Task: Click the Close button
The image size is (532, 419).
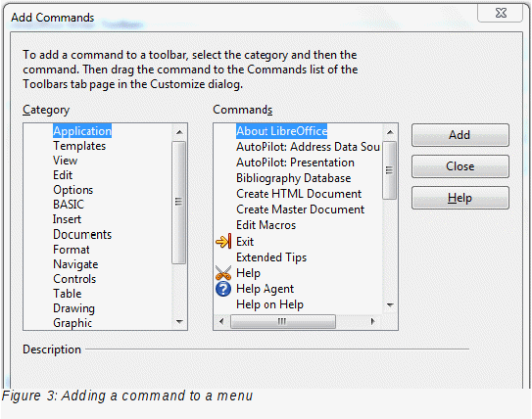Action: 460,166
